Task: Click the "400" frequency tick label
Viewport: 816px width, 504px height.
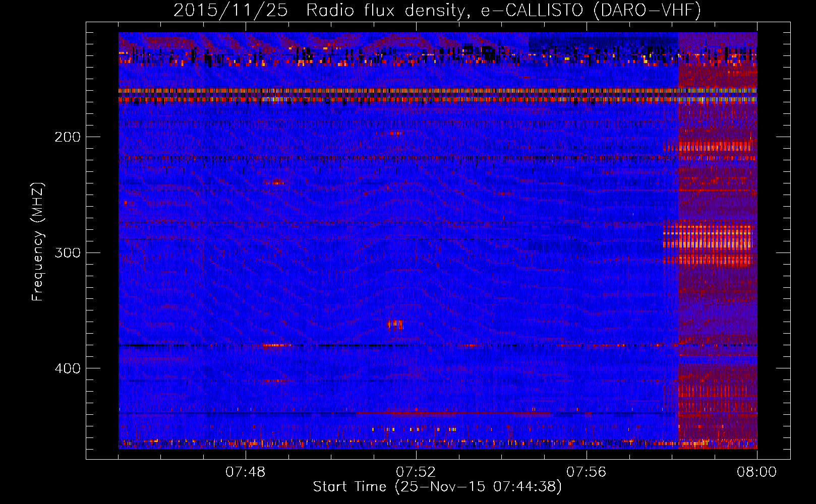Action: (x=67, y=368)
